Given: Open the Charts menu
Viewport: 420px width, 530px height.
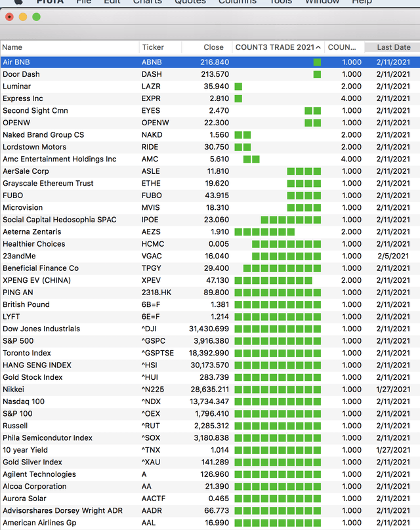Looking at the screenshot, I should [x=148, y=2].
